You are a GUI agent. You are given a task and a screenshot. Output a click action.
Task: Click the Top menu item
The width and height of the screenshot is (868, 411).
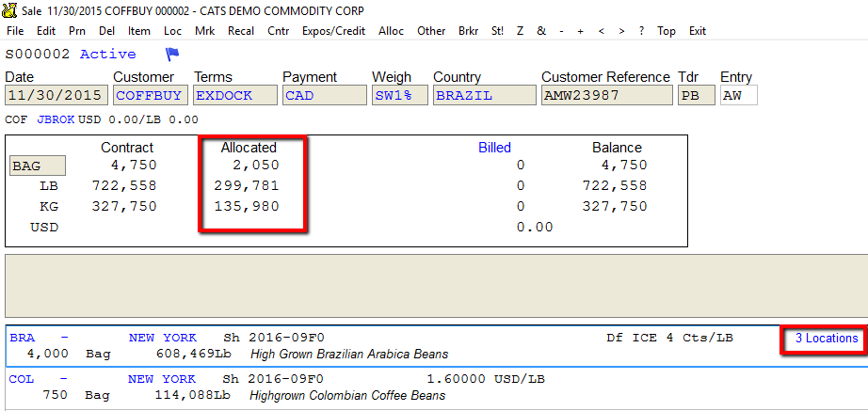click(667, 31)
